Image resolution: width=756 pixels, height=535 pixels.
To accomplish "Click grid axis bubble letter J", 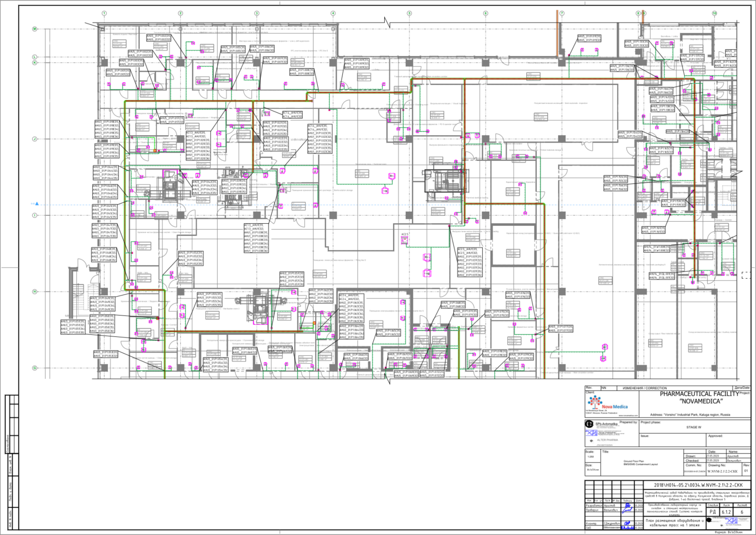I will 35,139.
